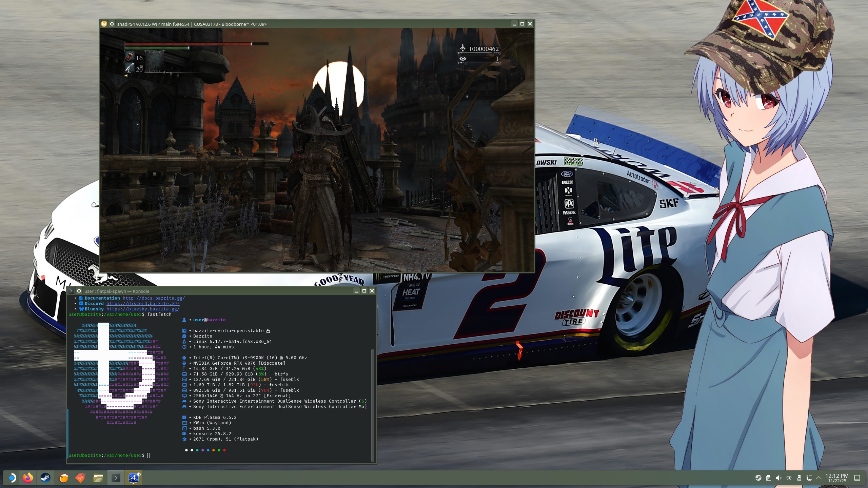This screenshot has height=488, width=868.
Task: Open the discord.bazzite.gg link
Action: tap(143, 304)
